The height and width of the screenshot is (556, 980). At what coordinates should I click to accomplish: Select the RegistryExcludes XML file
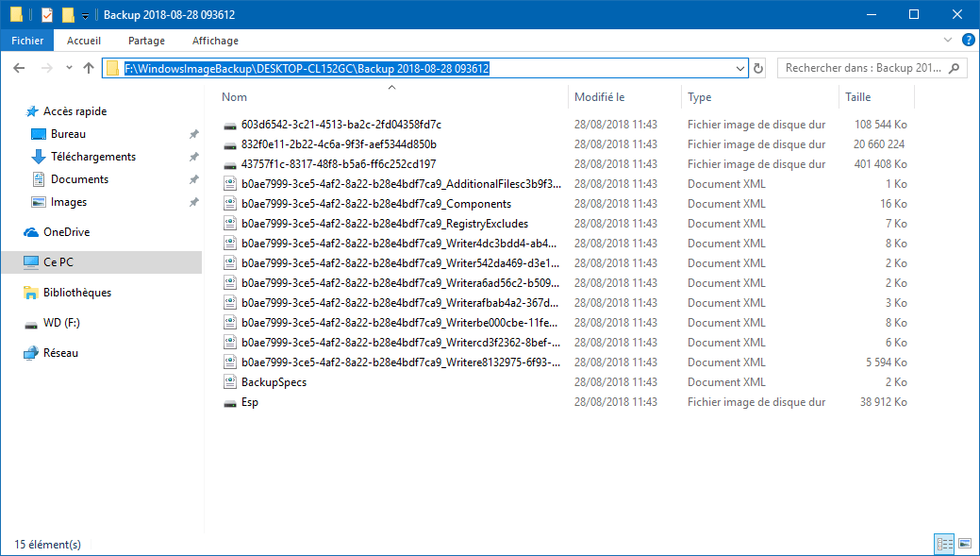(x=385, y=224)
